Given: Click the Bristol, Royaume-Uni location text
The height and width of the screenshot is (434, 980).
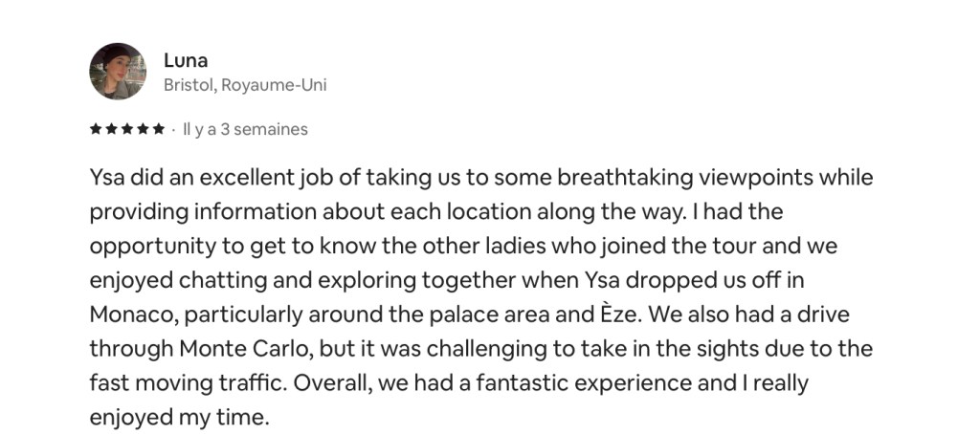Looking at the screenshot, I should point(245,85).
